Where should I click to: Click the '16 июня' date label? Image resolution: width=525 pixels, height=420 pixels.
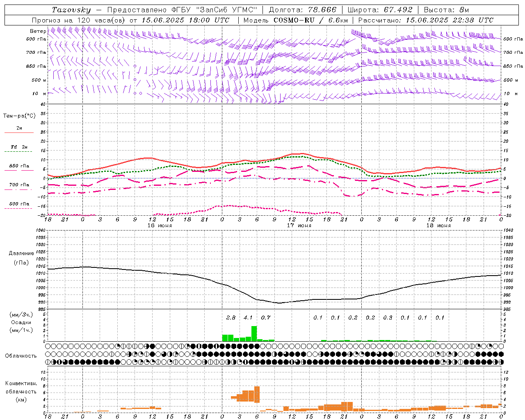[160, 225]
